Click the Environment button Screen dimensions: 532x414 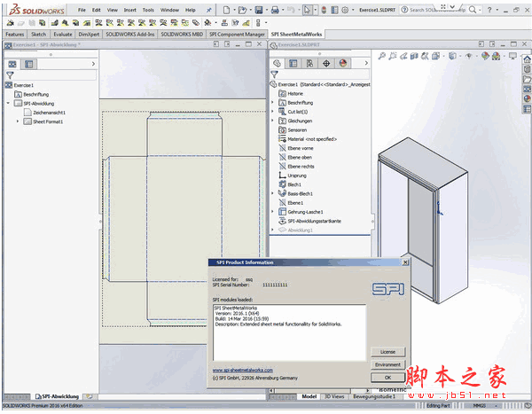click(x=387, y=364)
